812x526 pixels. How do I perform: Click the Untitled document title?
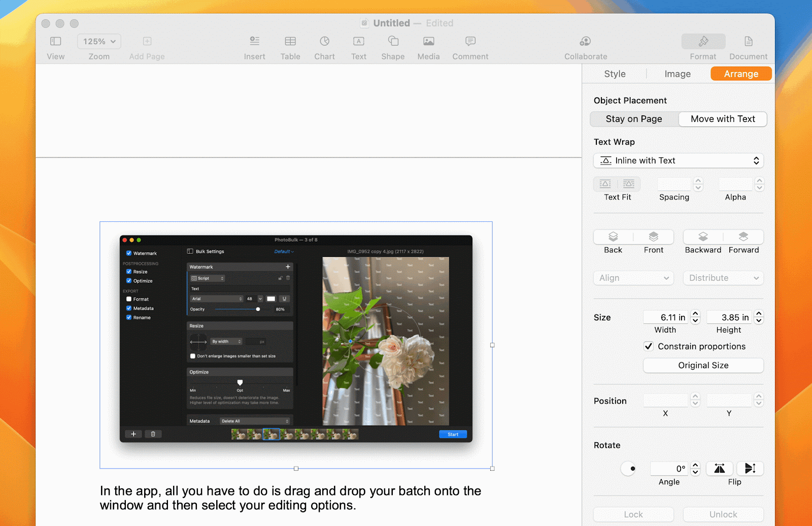pyautogui.click(x=391, y=23)
